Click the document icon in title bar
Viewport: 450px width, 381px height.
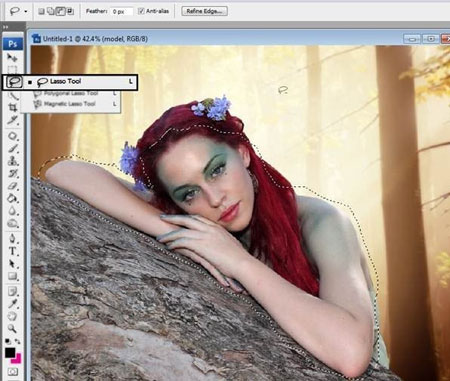[36, 39]
